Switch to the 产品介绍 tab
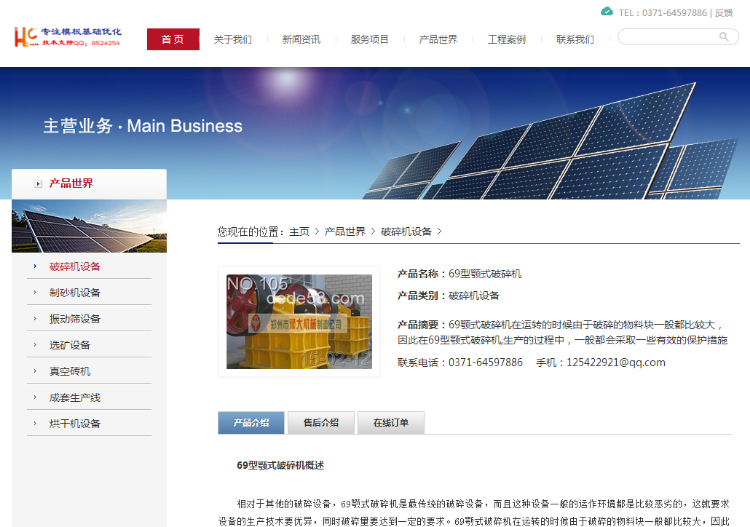The image size is (750, 527). (x=251, y=423)
